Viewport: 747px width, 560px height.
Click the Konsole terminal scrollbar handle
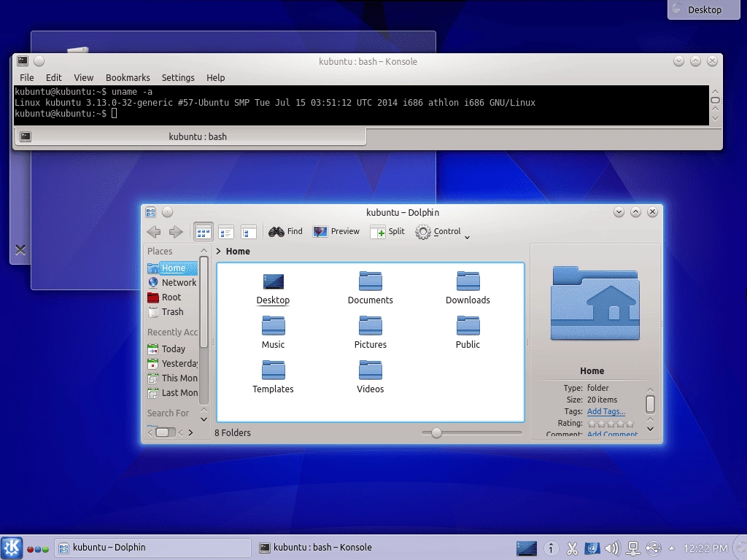[715, 100]
